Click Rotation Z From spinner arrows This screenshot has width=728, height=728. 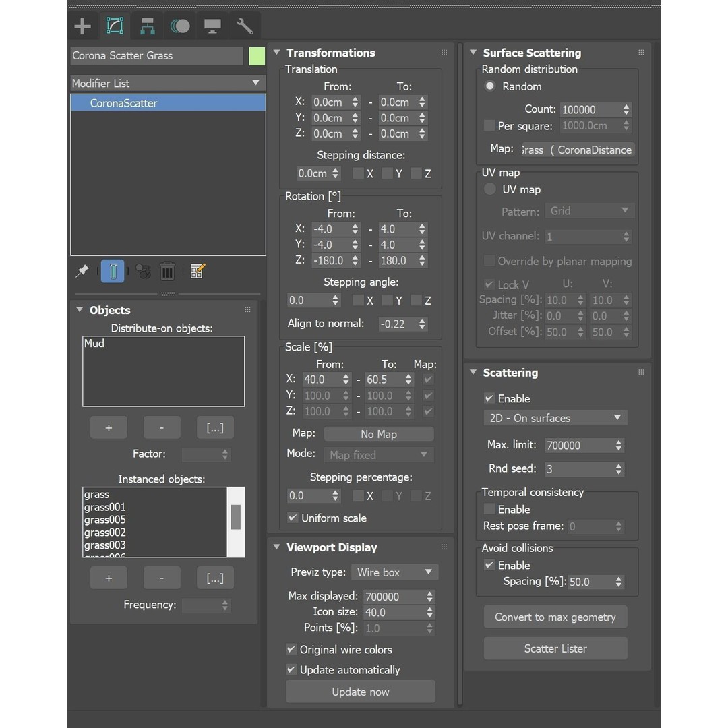coord(355,260)
